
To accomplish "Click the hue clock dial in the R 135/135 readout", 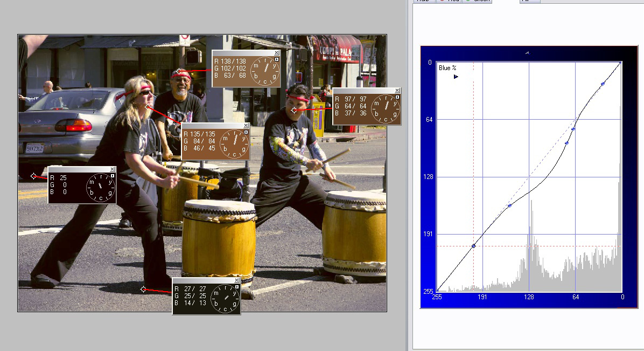I will [234, 143].
